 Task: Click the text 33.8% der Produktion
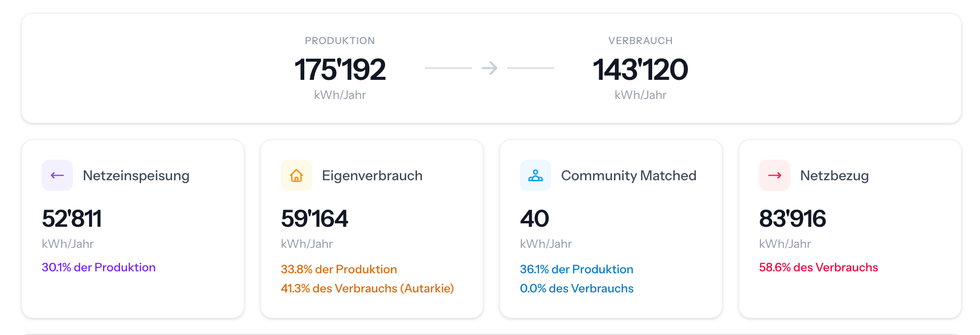click(x=339, y=269)
